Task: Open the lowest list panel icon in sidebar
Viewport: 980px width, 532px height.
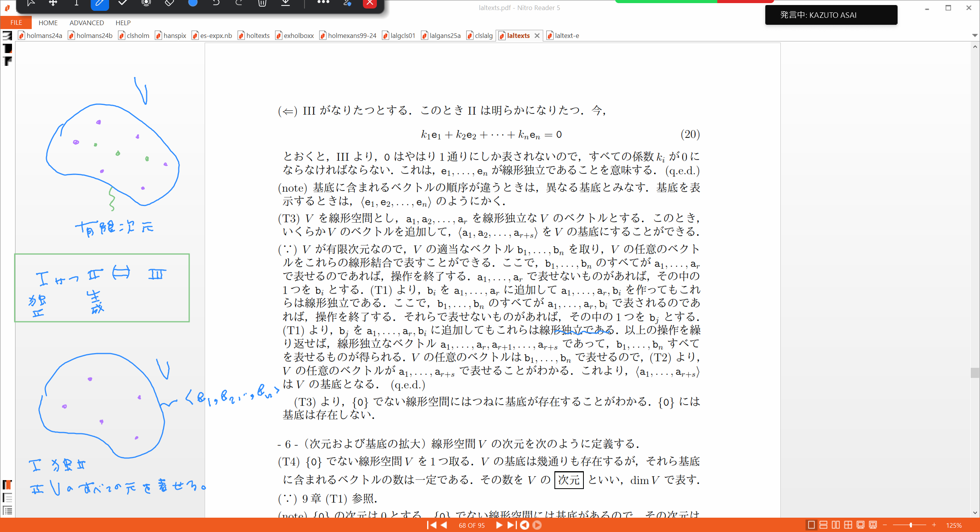Action: 7,510
